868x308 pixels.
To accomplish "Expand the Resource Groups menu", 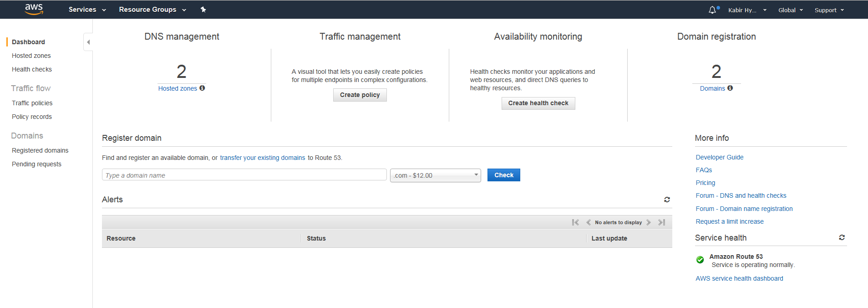I will click(152, 10).
